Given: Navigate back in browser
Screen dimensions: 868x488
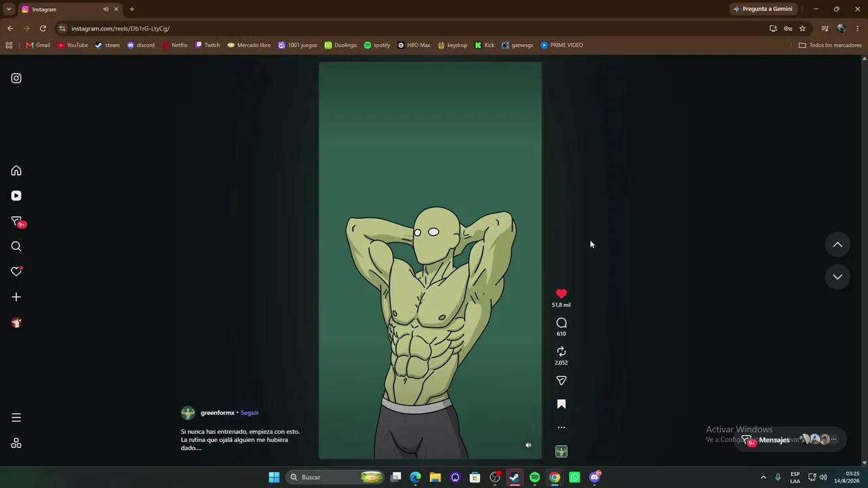Looking at the screenshot, I should 10,28.
